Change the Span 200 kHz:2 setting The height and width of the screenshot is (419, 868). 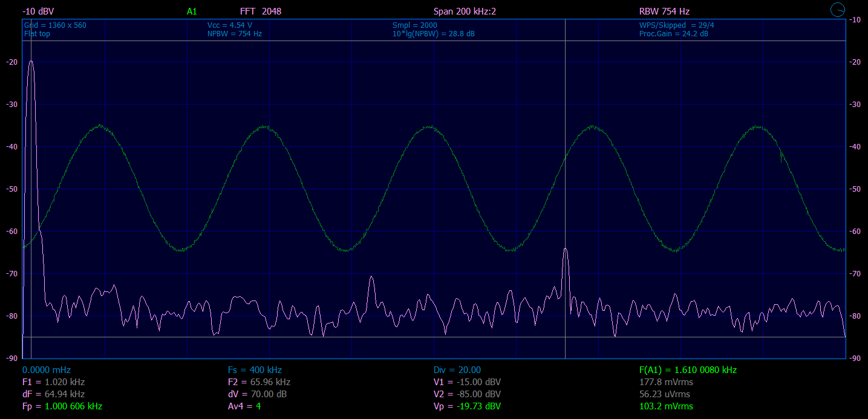tap(465, 11)
